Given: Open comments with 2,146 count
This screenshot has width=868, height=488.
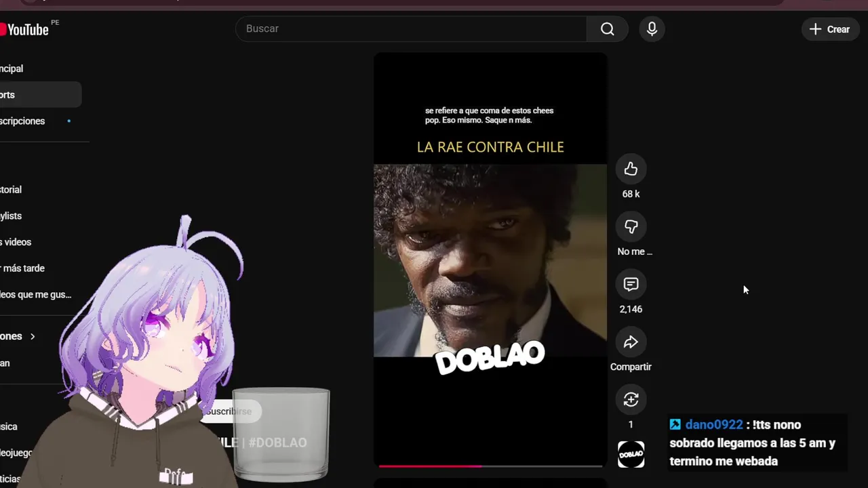Looking at the screenshot, I should coord(631,284).
